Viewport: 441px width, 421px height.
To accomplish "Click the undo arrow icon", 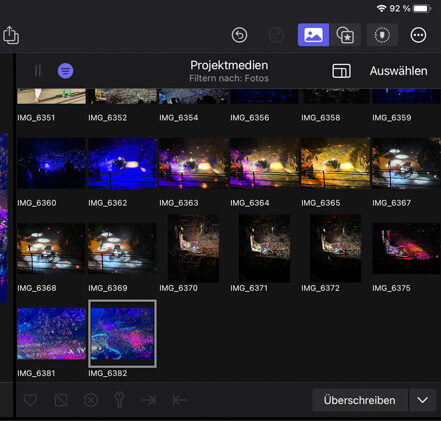I will [x=239, y=35].
